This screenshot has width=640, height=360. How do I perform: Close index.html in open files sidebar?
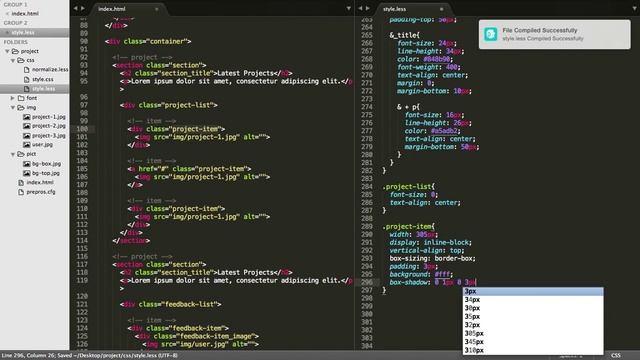[7, 13]
